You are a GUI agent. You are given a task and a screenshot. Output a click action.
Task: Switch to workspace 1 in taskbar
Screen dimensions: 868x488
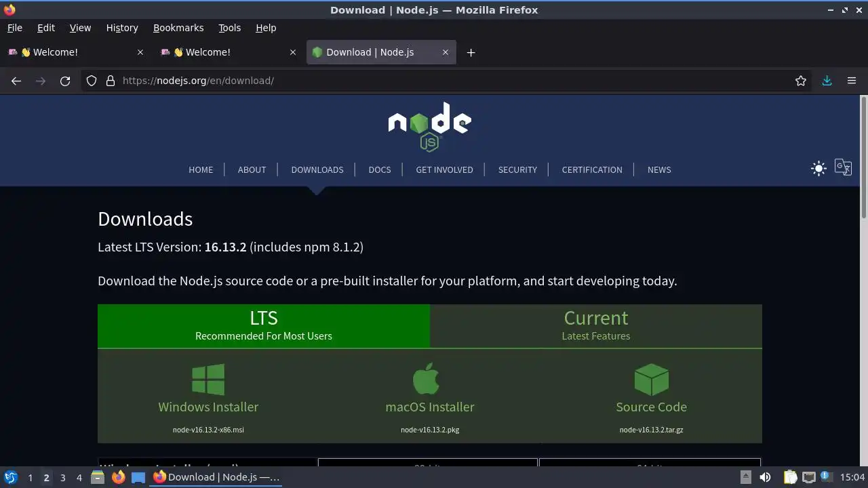click(30, 478)
